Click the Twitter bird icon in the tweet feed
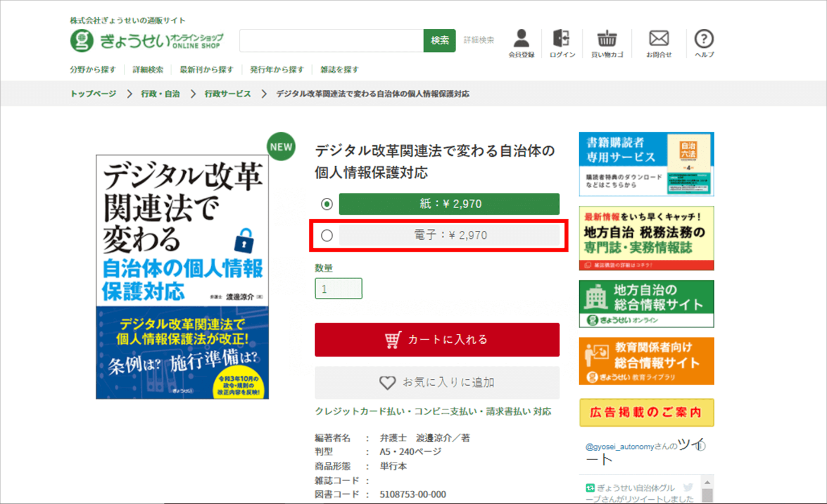The width and height of the screenshot is (827, 504). click(x=688, y=487)
